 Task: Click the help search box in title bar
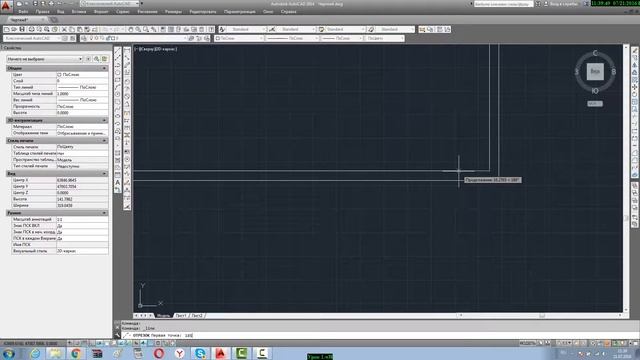coord(503,4)
